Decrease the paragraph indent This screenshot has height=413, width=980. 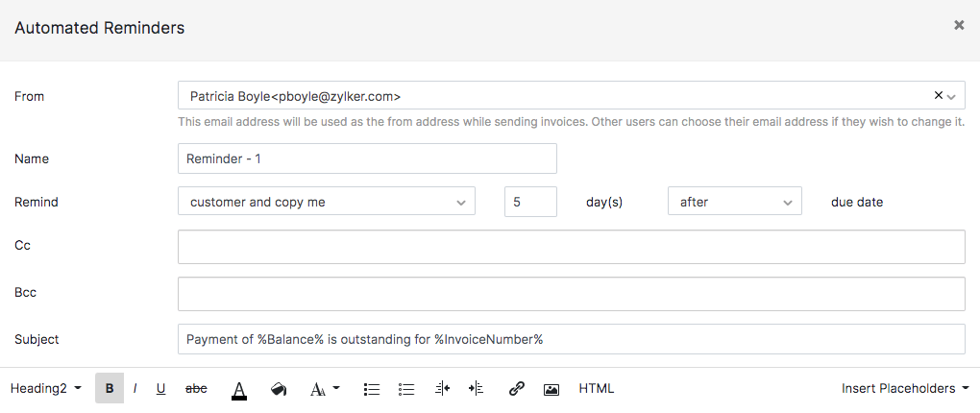pyautogui.click(x=442, y=389)
